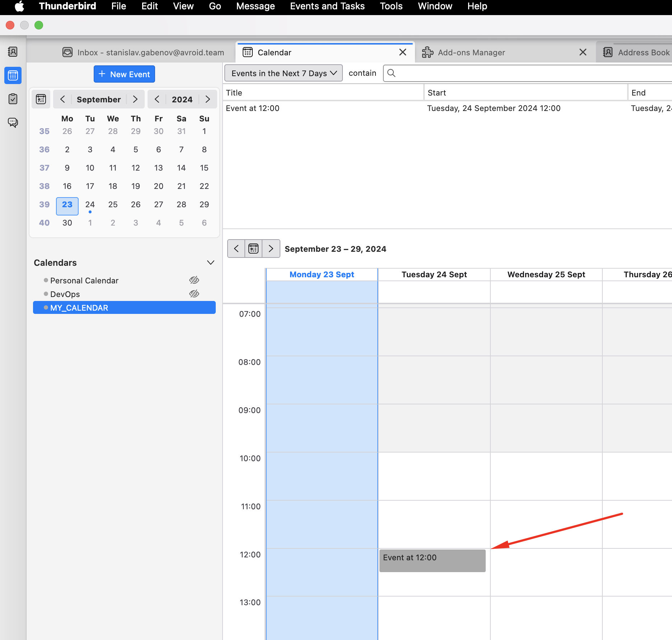The image size is (672, 640).
Task: Advance to next year after 2024
Action: pos(207,99)
